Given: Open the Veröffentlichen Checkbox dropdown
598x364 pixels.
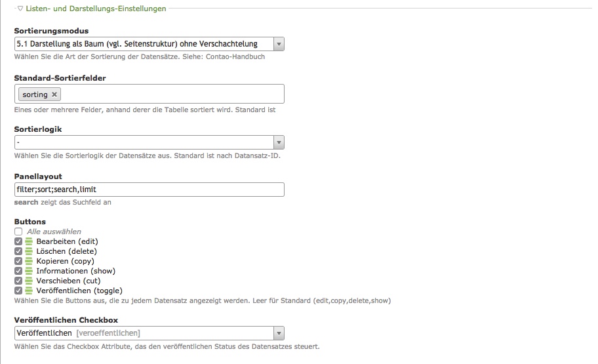Looking at the screenshot, I should click(x=149, y=333).
